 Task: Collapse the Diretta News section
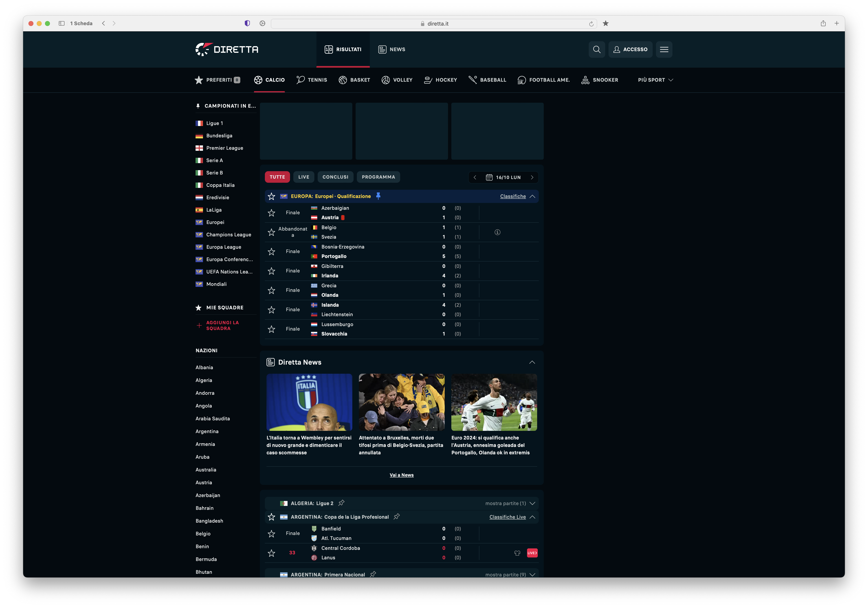pos(532,362)
